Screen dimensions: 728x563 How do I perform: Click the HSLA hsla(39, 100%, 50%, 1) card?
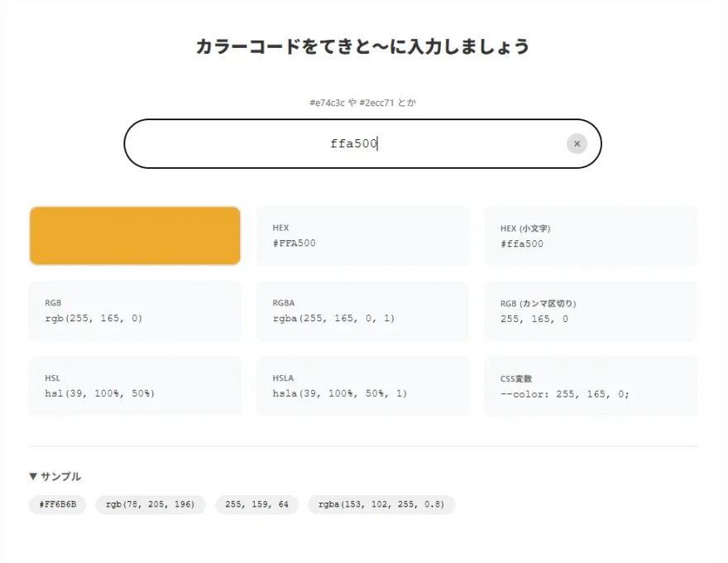tap(362, 386)
